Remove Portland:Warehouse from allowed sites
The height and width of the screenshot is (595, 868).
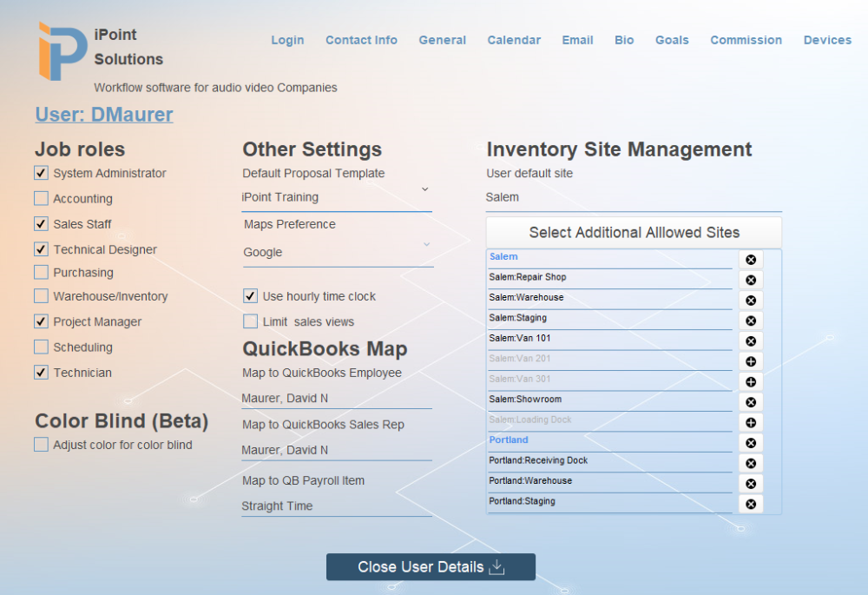pyautogui.click(x=750, y=483)
